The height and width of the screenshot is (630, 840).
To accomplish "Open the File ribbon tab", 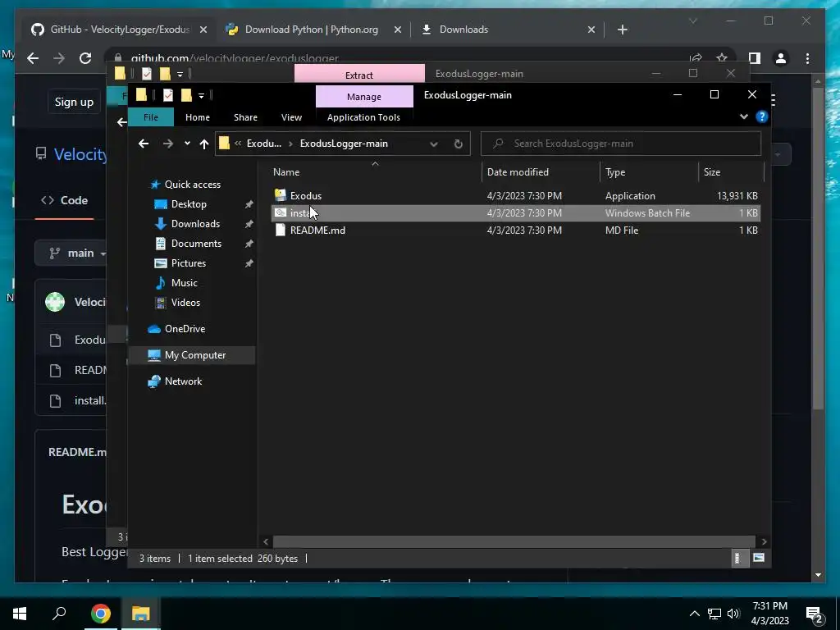I will point(151,117).
